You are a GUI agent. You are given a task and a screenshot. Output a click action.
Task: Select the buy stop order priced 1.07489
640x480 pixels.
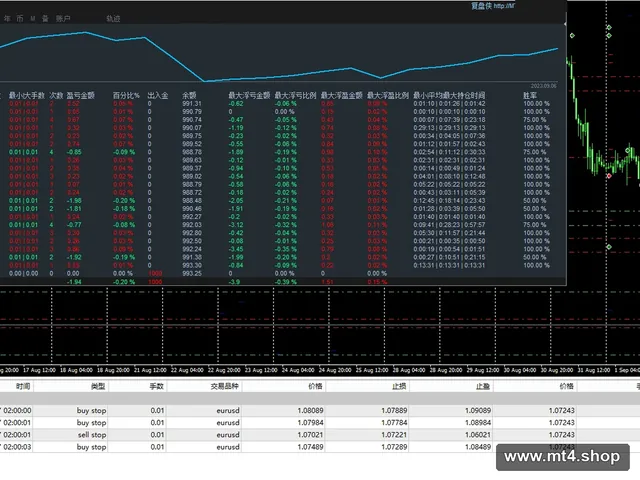[x=320, y=447]
